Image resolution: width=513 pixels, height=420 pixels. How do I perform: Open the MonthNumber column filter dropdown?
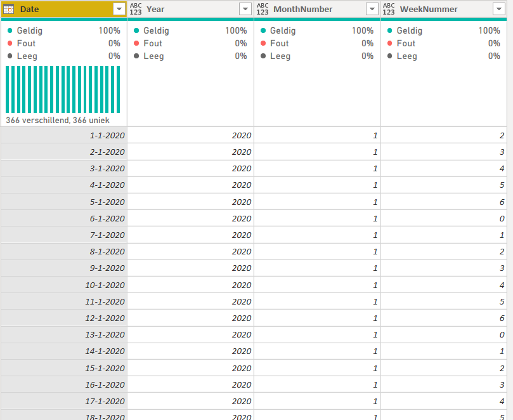pos(372,9)
